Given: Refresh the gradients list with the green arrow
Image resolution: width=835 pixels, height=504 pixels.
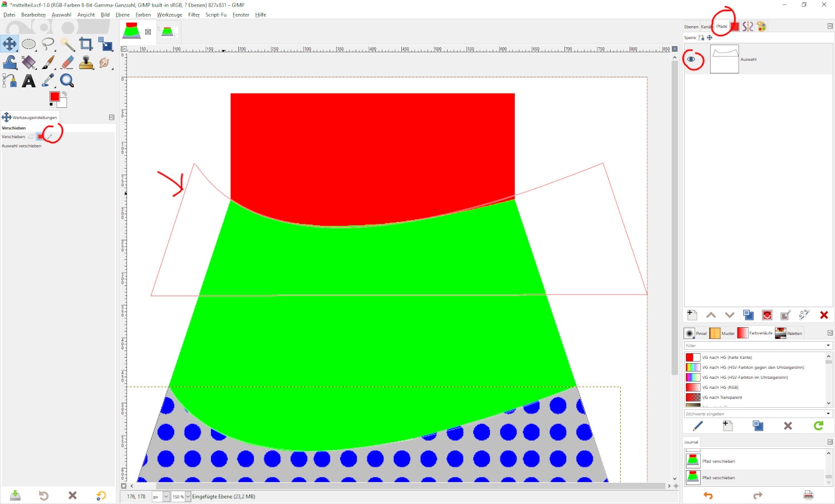Looking at the screenshot, I should [x=818, y=426].
